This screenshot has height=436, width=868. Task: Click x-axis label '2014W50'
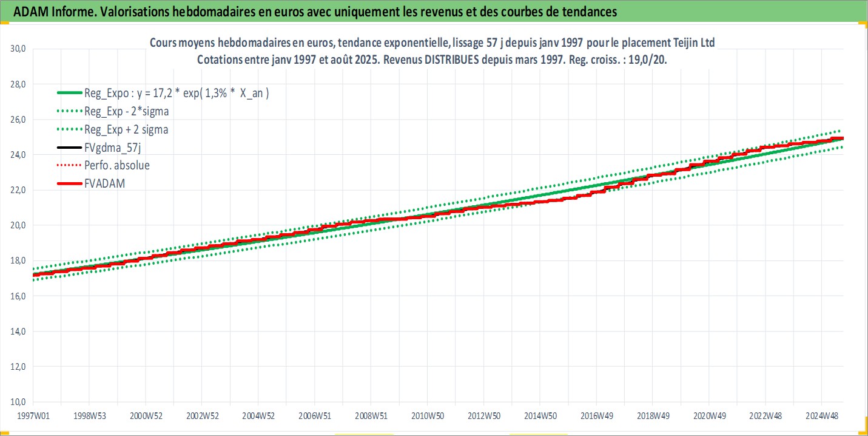[x=540, y=415]
